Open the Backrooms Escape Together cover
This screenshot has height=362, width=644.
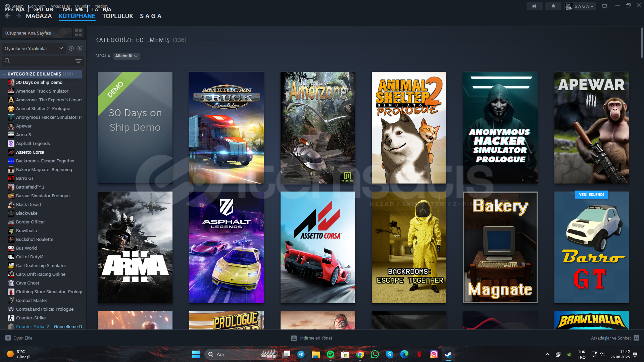pyautogui.click(x=409, y=247)
